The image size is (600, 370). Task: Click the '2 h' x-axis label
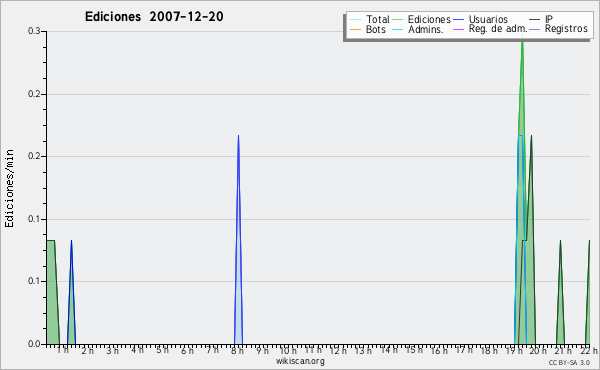click(87, 350)
